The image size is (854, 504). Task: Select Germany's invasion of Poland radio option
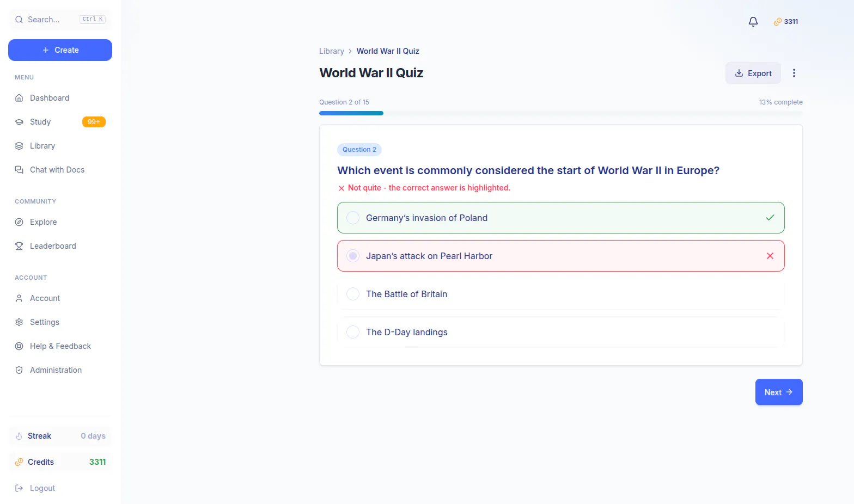pos(353,218)
